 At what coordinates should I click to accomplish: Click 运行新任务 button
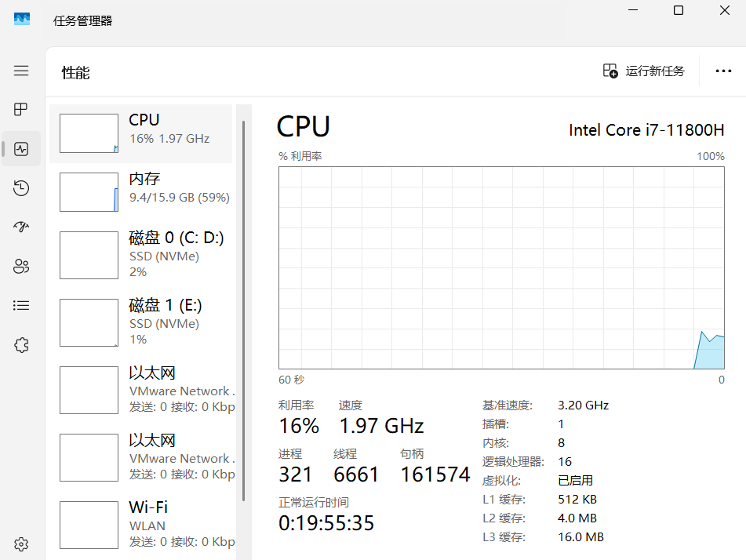[x=643, y=71]
